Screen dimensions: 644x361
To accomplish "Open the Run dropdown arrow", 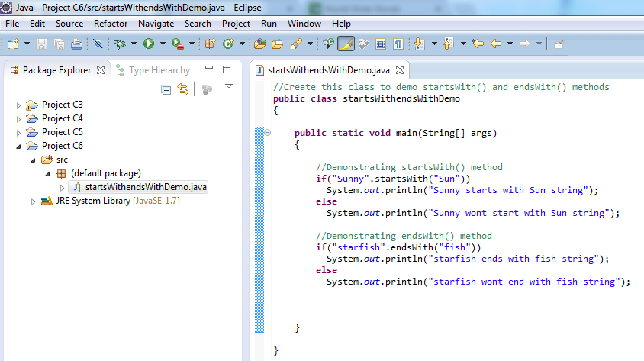I will pos(163,44).
